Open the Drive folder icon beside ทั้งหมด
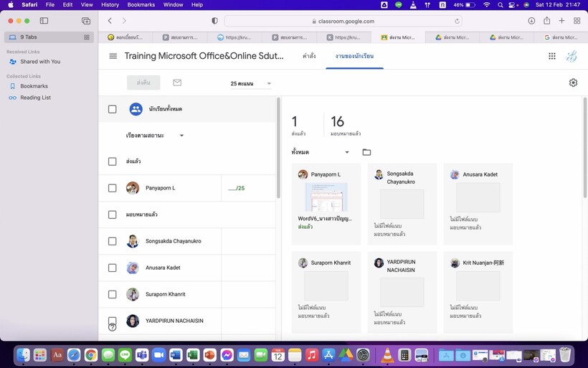 [x=366, y=152]
